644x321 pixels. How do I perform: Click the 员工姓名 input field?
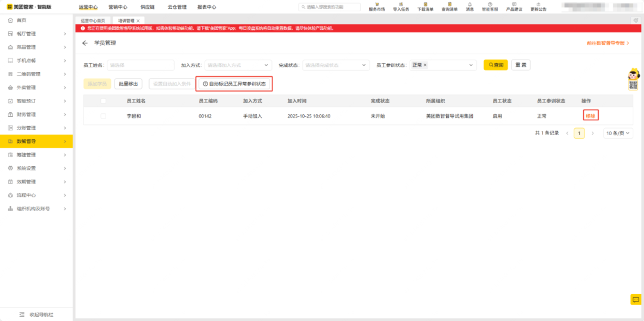[140, 65]
